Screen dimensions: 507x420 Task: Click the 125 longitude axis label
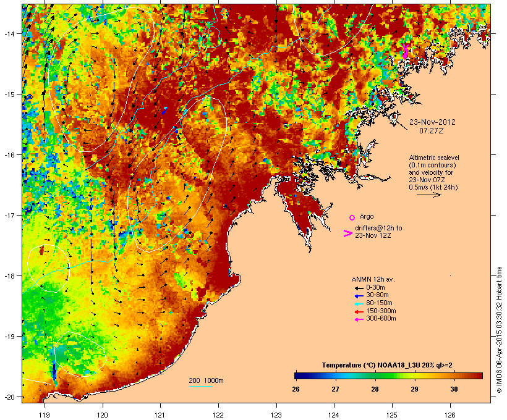[392, 415]
